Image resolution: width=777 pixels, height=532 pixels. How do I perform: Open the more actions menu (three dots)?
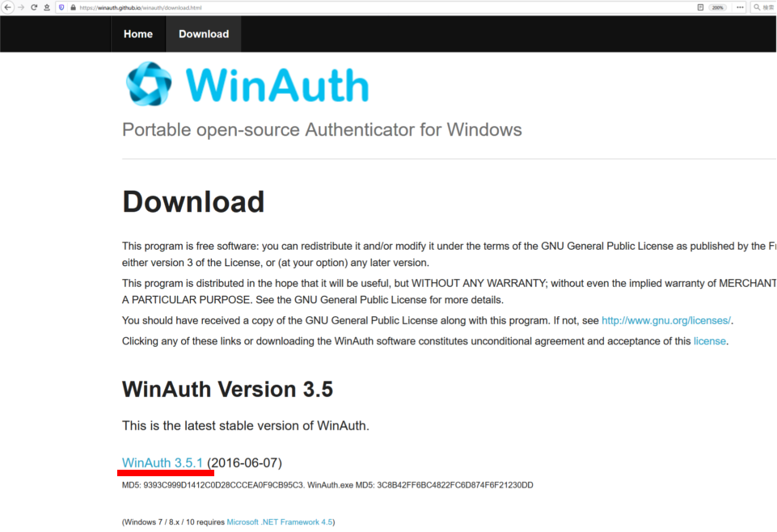[x=738, y=7]
